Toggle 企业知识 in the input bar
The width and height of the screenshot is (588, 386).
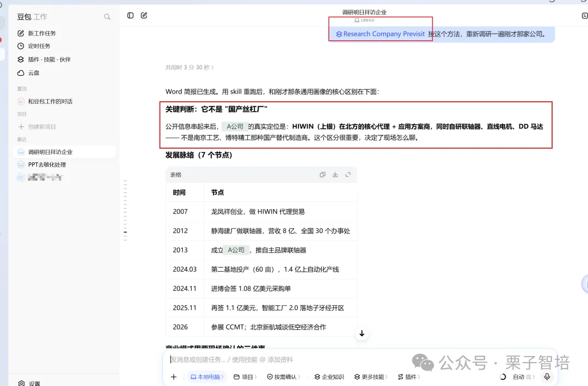pos(329,377)
